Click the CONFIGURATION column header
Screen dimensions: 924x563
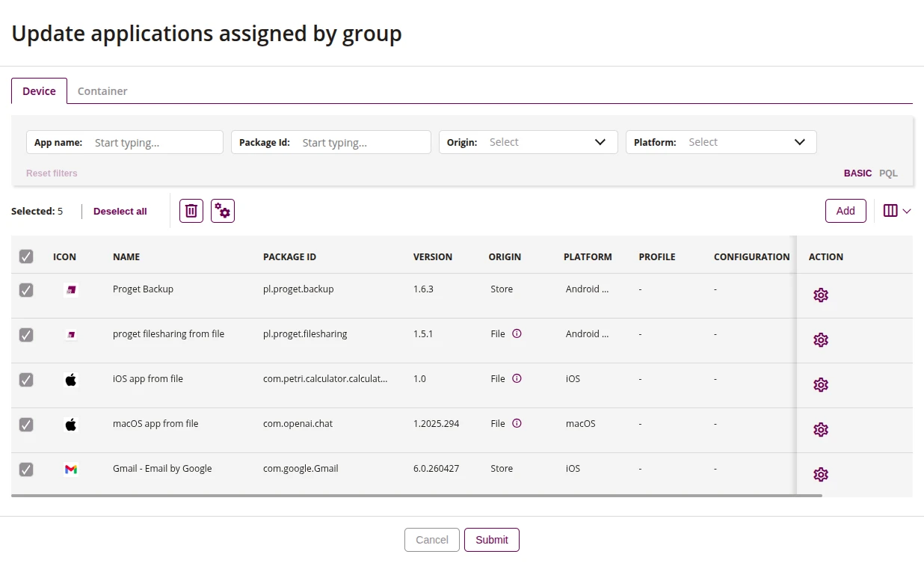point(751,256)
